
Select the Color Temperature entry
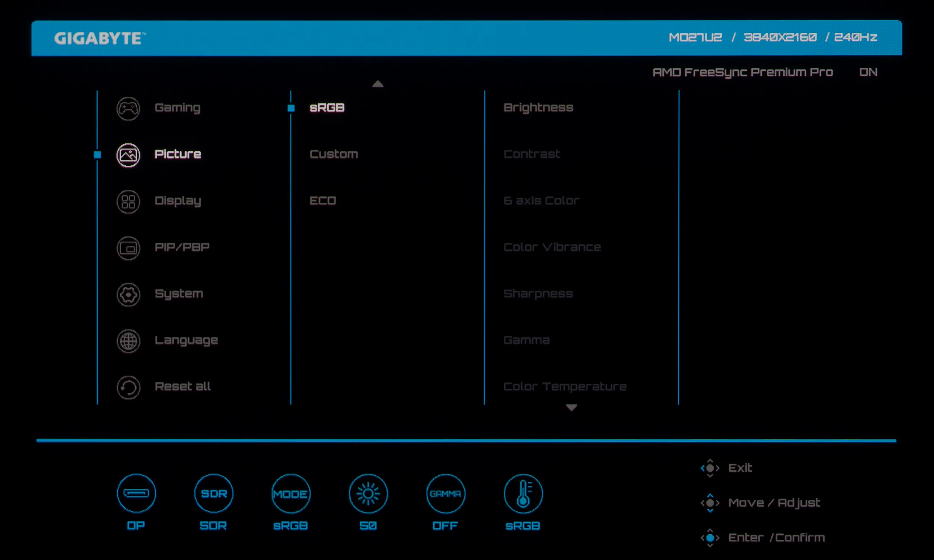(565, 387)
